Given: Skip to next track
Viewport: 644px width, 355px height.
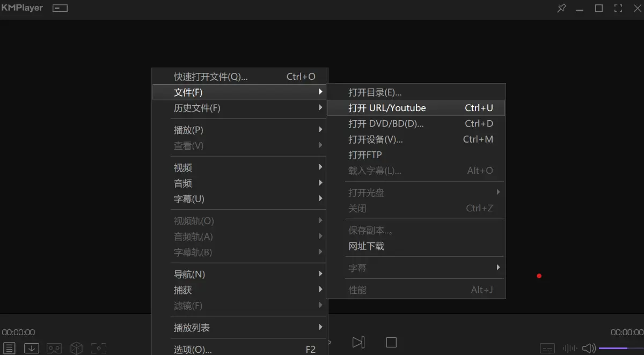Looking at the screenshot, I should click(x=358, y=342).
